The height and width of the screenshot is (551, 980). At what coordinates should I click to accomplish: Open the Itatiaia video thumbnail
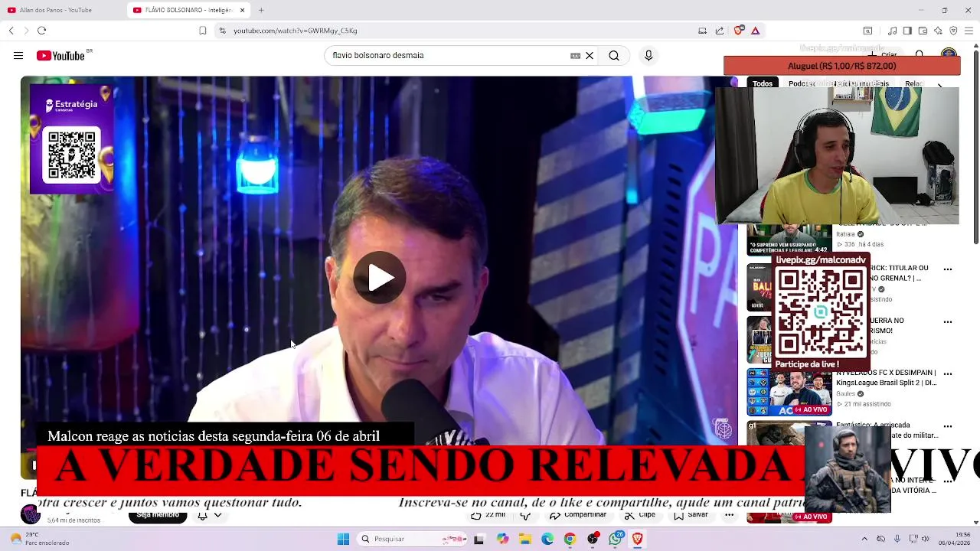pos(789,240)
